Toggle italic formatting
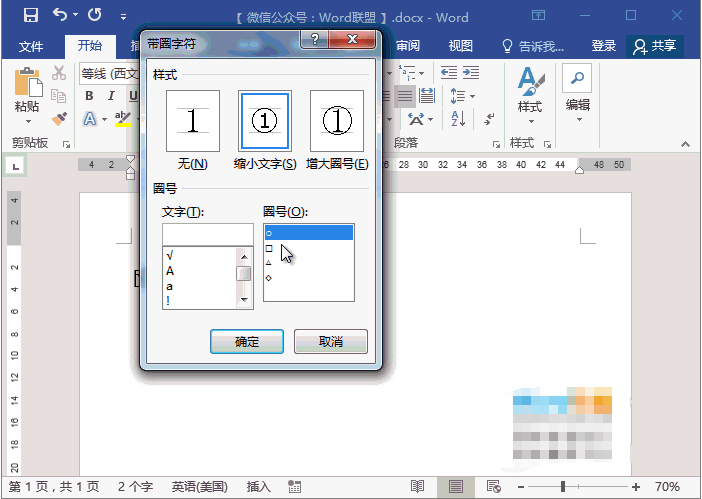Image resolution: width=702 pixels, height=499 pixels. click(111, 95)
